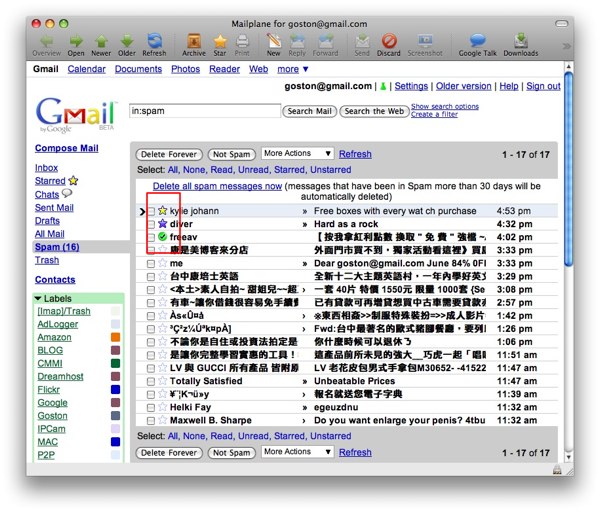Click the Search Mail button

[310, 111]
